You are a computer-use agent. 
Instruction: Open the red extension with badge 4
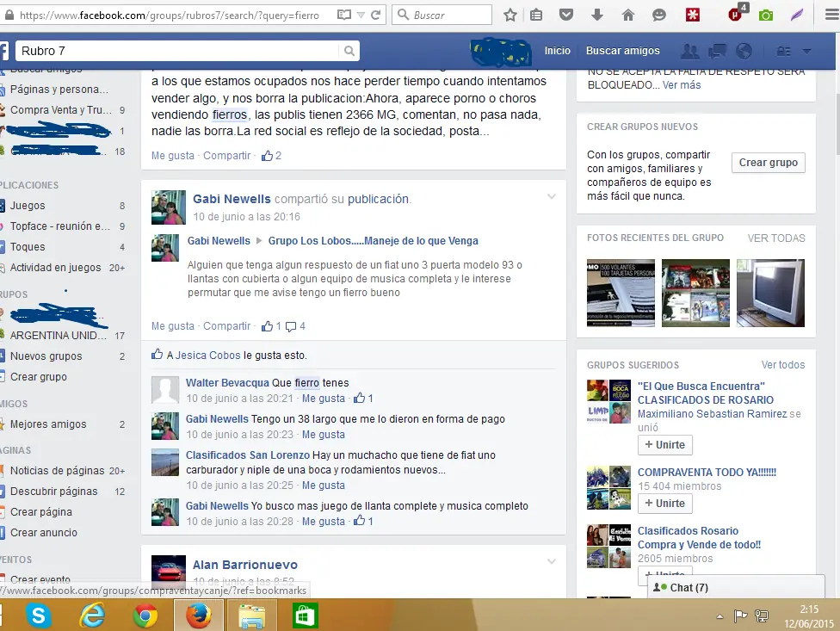point(737,13)
